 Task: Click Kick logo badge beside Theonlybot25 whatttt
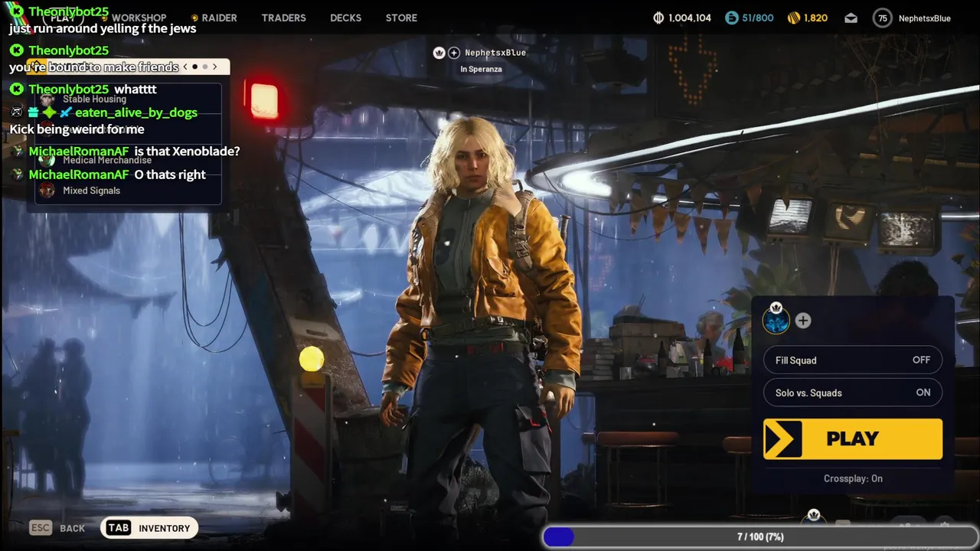coord(16,90)
